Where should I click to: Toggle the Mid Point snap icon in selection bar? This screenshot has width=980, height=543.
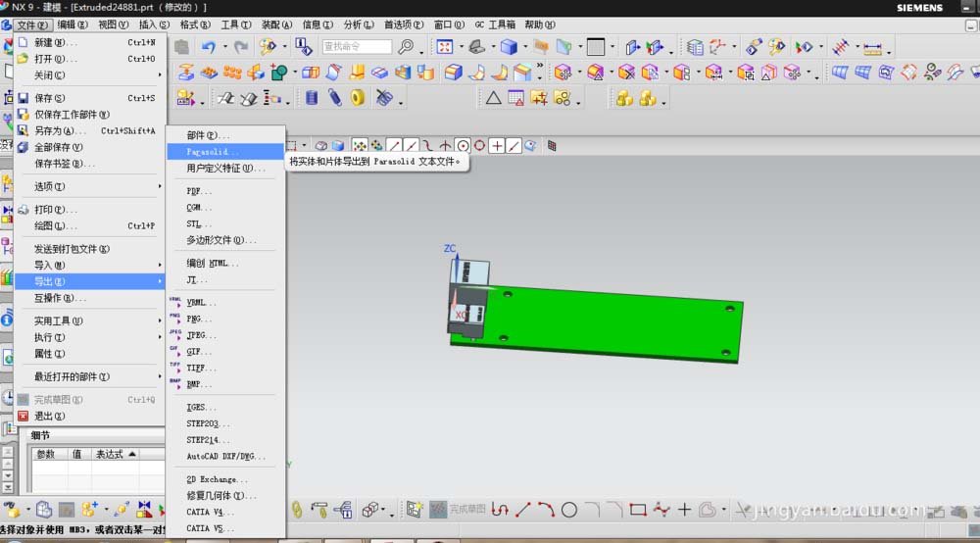[412, 146]
